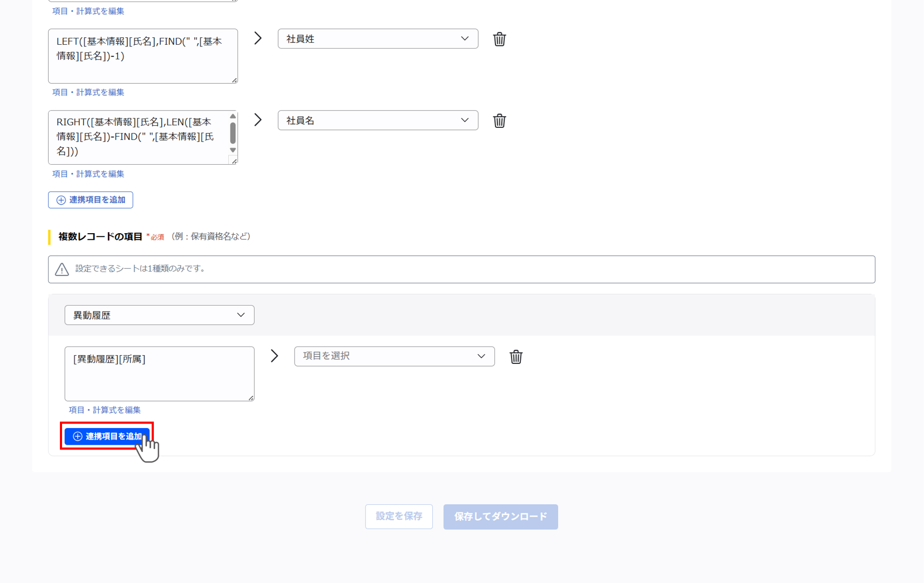Click the scrollbar thumb in RIGHT formula box
This screenshot has height=583, width=924.
click(233, 132)
